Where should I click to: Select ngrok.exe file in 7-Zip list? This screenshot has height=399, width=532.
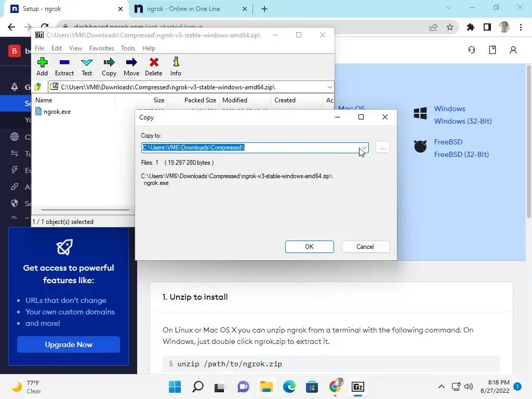[x=54, y=112]
